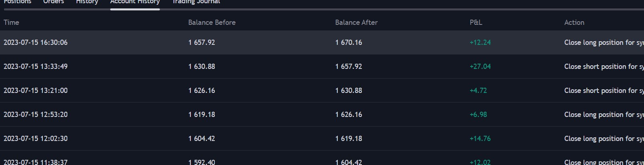Select the 2023-07-15 16:30:06 row
The width and height of the screenshot is (644, 165).
[35, 42]
